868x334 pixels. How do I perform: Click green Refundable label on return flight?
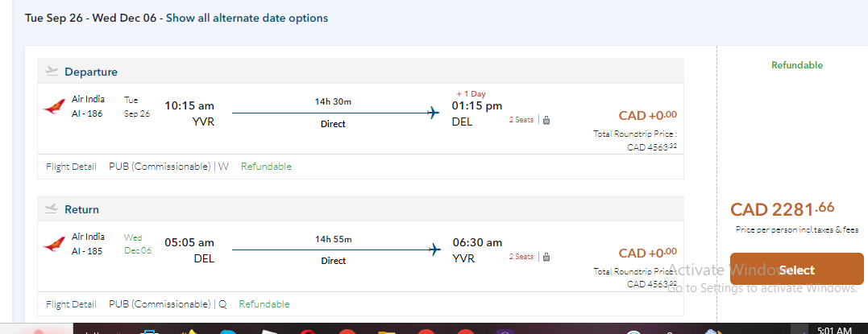[x=264, y=304]
